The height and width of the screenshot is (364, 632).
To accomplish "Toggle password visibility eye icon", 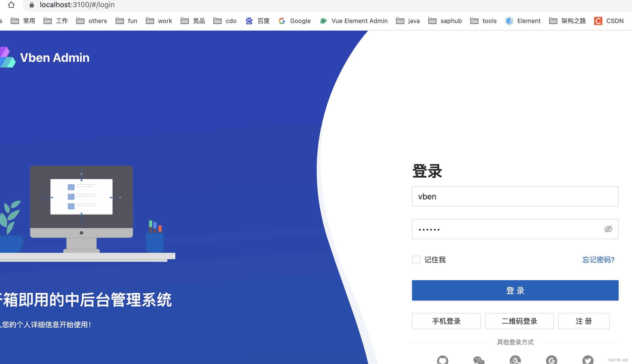I will (608, 229).
